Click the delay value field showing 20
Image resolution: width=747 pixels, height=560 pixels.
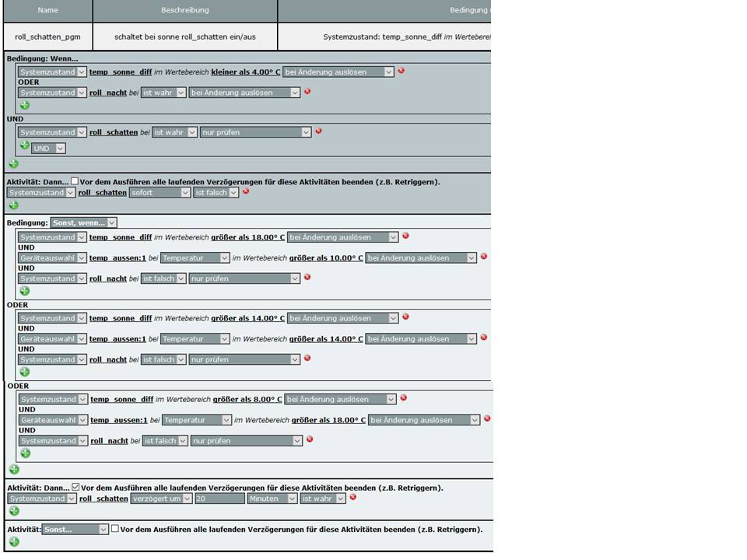219,499
